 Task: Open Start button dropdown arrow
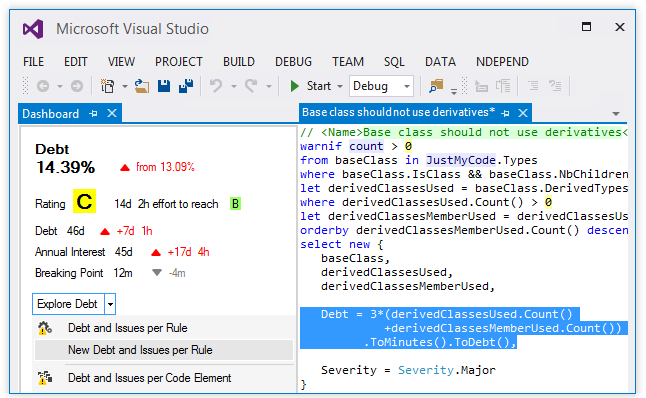(340, 87)
